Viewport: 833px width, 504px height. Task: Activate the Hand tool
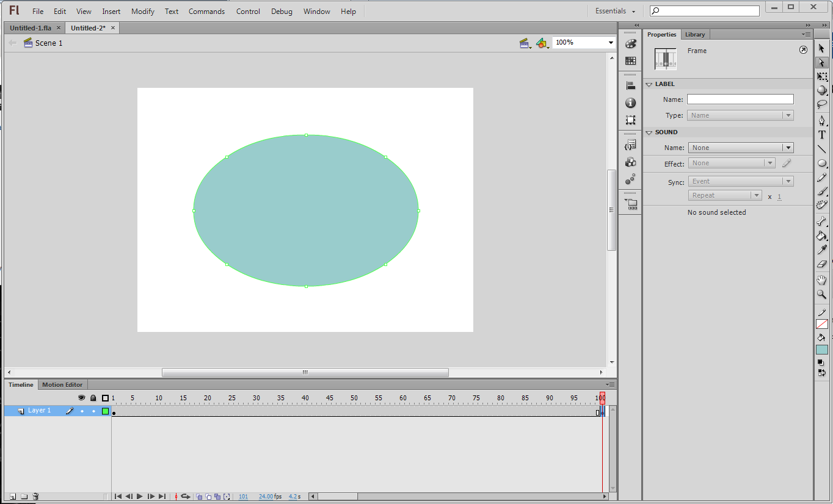[821, 280]
